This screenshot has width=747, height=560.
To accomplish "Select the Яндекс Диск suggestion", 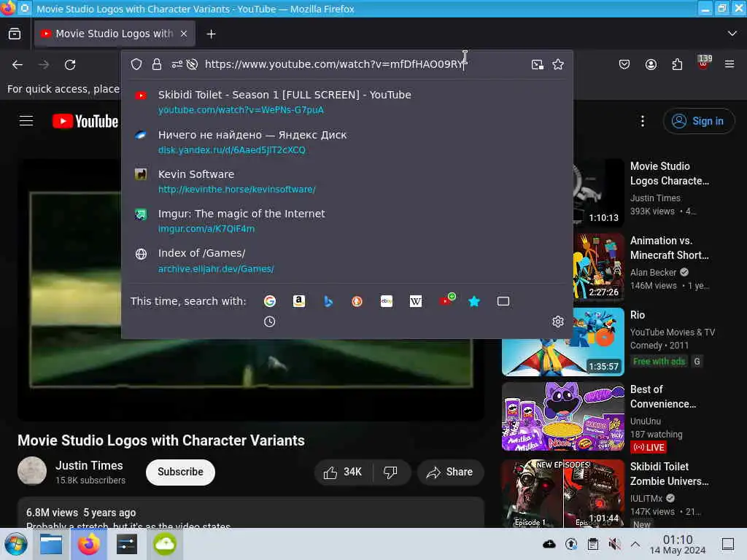I will pyautogui.click(x=347, y=142).
